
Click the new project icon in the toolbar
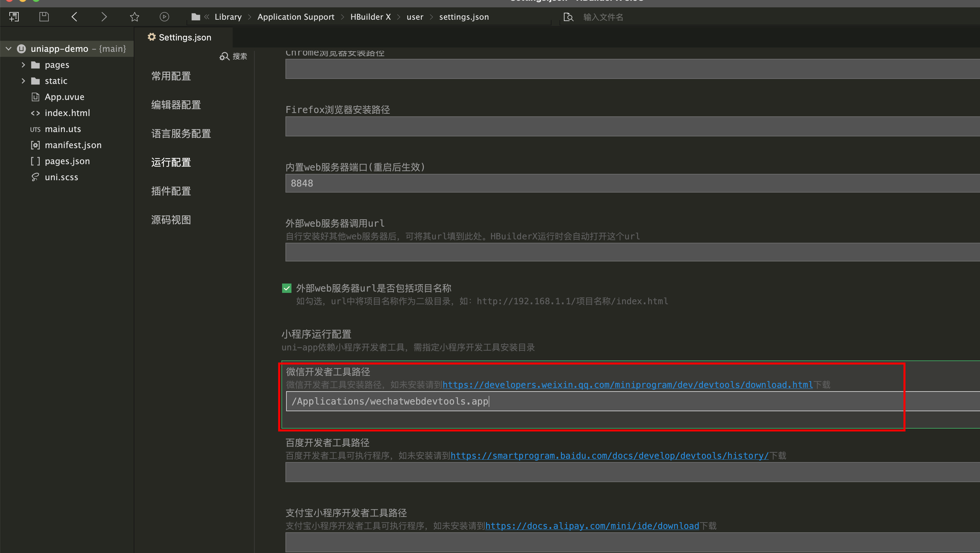pos(14,16)
